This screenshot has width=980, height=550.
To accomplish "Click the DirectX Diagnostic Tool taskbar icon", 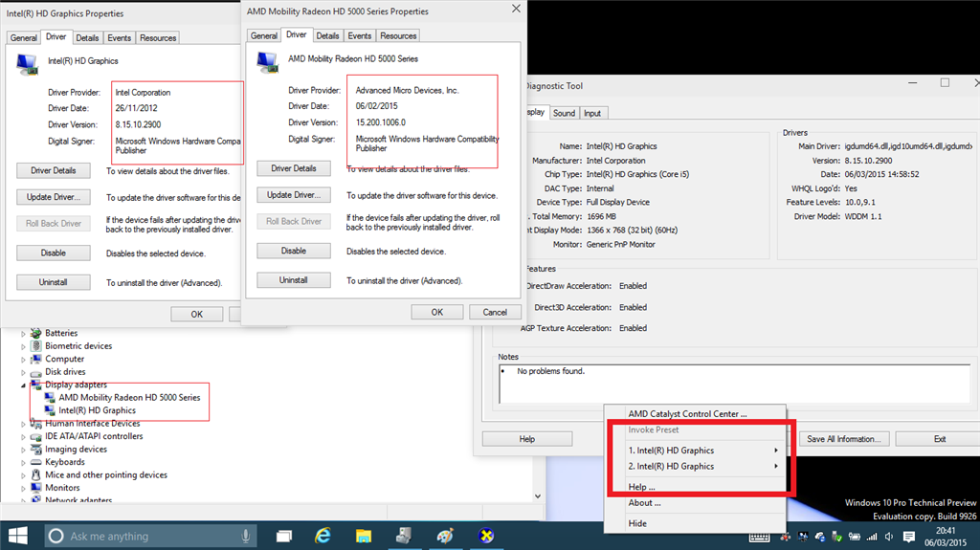I will pyautogui.click(x=485, y=536).
